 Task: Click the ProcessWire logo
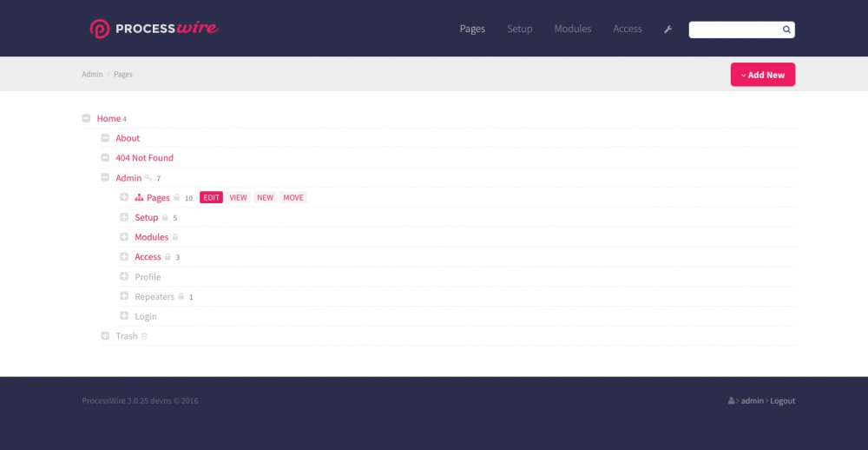[154, 29]
